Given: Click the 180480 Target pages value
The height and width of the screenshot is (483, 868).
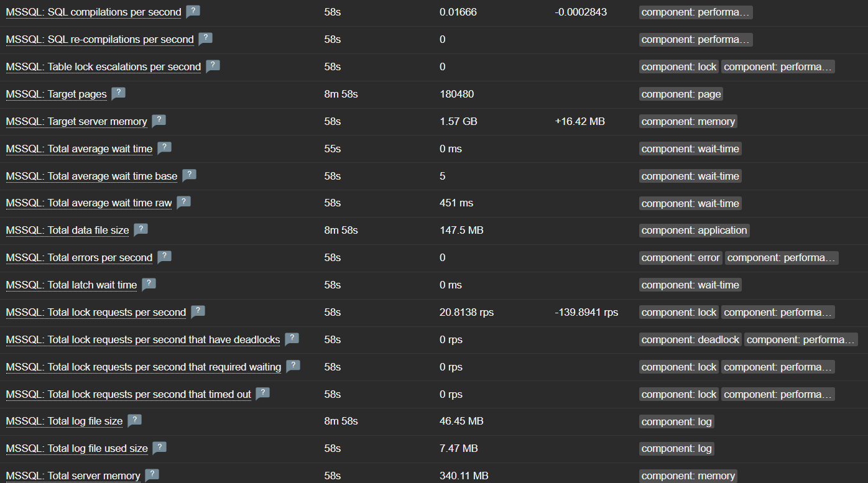Looking at the screenshot, I should click(456, 94).
